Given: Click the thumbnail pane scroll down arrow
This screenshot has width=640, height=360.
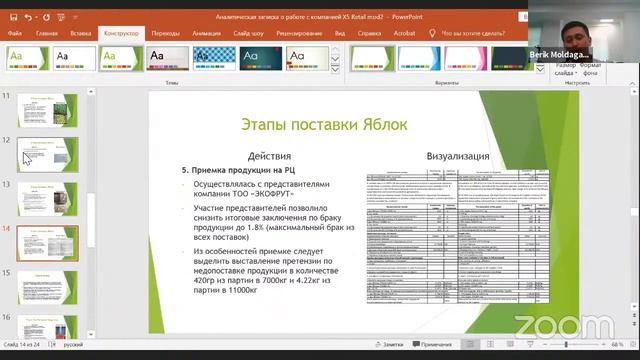Looking at the screenshot, I should tap(91, 334).
